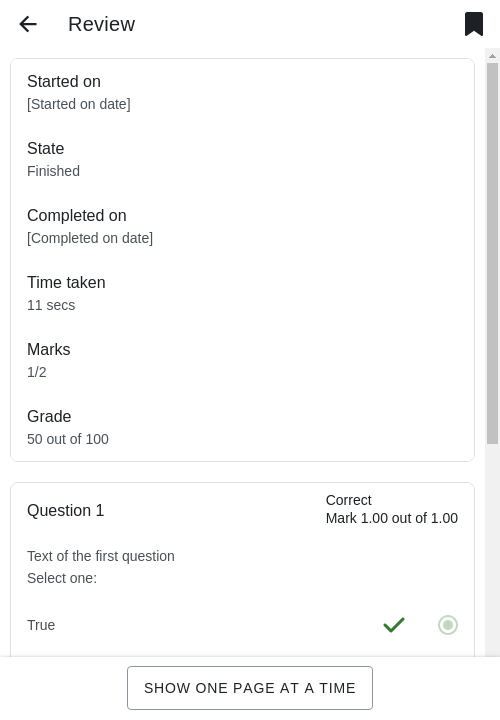Screen dimensions: 500x720
Task: Click the Completed on date value
Action: click(x=90, y=238)
